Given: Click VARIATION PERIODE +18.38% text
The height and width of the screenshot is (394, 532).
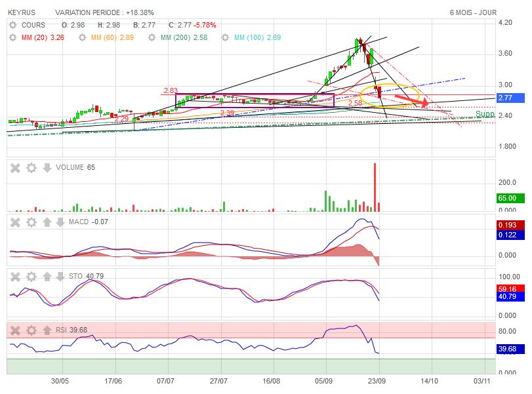Looking at the screenshot, I should pyautogui.click(x=104, y=12).
